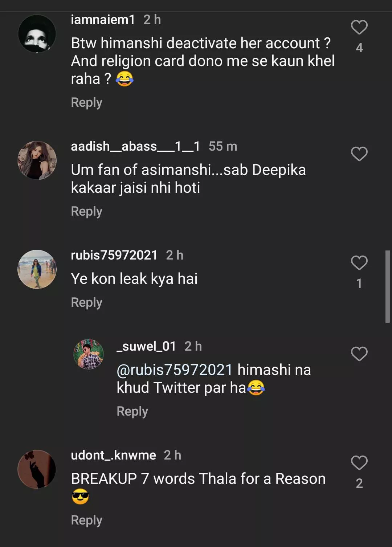Viewport: 392px width, 547px height.
Task: Reply to the asimanshi fan comment
Action: point(86,211)
